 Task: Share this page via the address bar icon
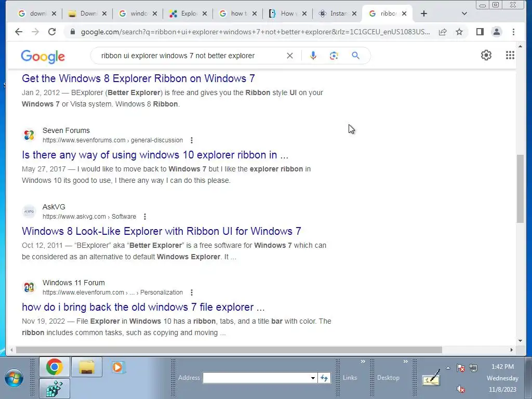point(443,32)
